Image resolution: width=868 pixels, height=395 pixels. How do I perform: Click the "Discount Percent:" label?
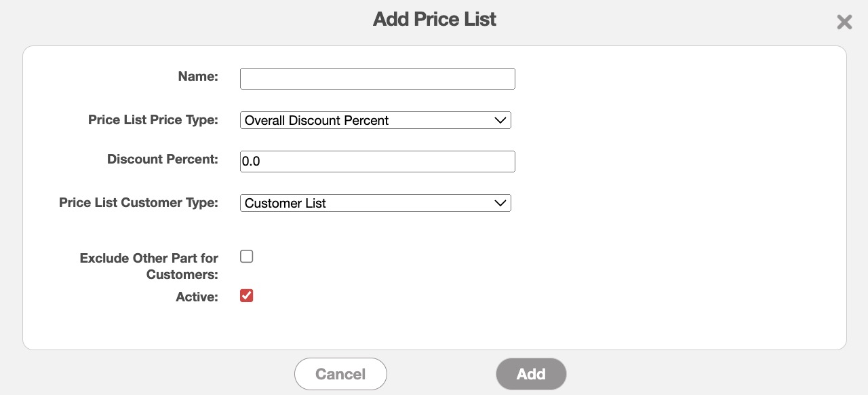pos(163,159)
